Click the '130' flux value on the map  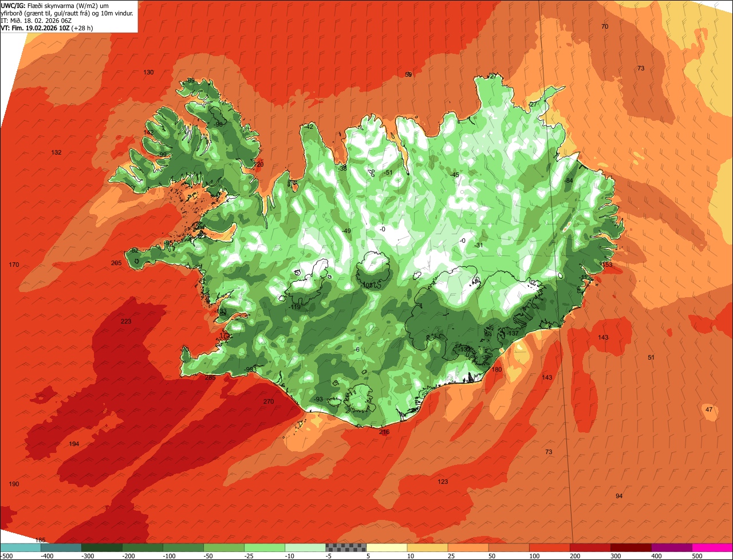(x=149, y=73)
